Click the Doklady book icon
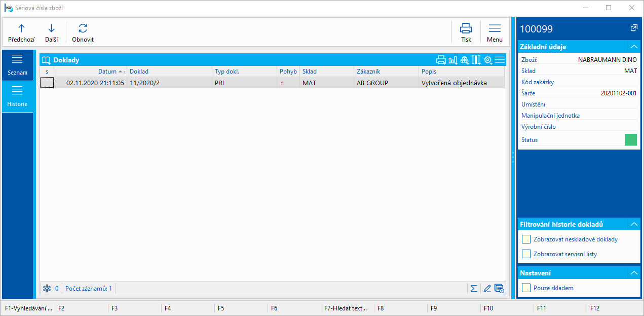 tap(46, 60)
